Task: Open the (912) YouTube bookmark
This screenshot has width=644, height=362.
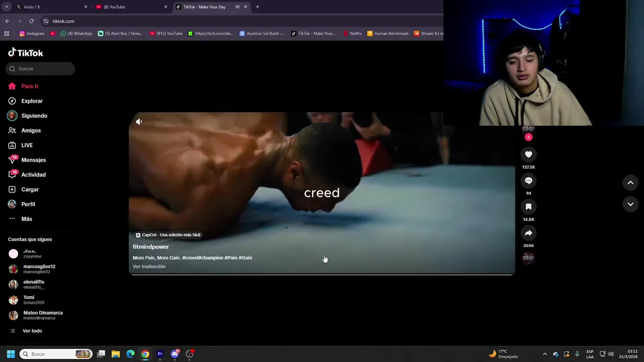Action: 166,34
